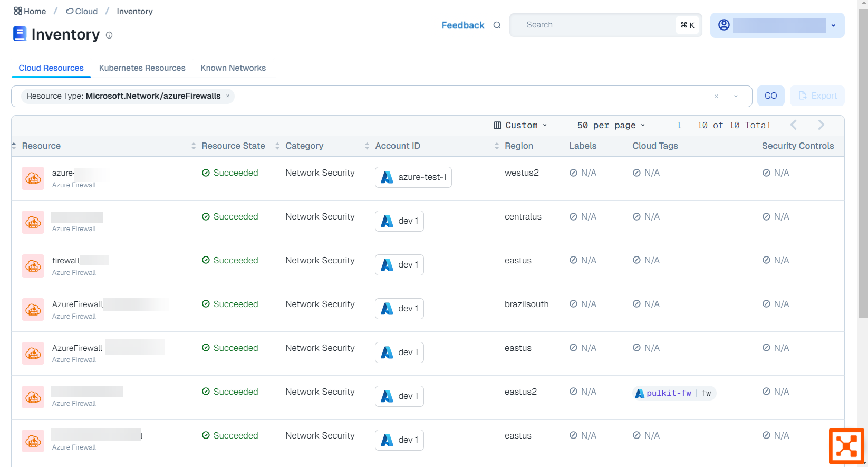This screenshot has height=467, width=868.
Task: Click the Succeeded status in westus2 row
Action: 230,173
